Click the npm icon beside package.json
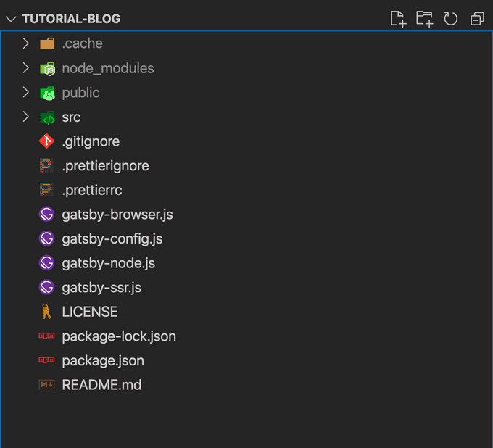The height and width of the screenshot is (448, 493). tap(46, 360)
